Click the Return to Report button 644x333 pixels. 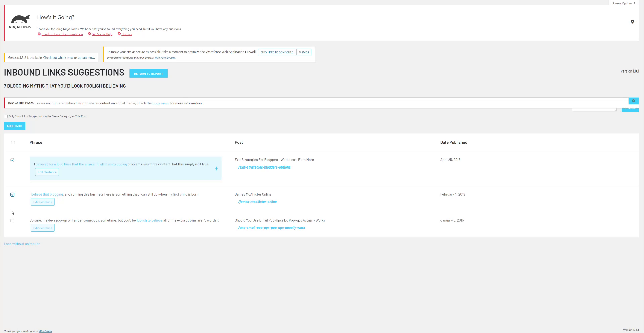[148, 74]
